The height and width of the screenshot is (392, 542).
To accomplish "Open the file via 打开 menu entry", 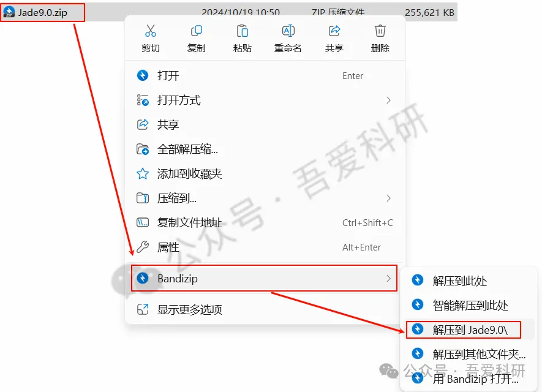I will [265, 76].
